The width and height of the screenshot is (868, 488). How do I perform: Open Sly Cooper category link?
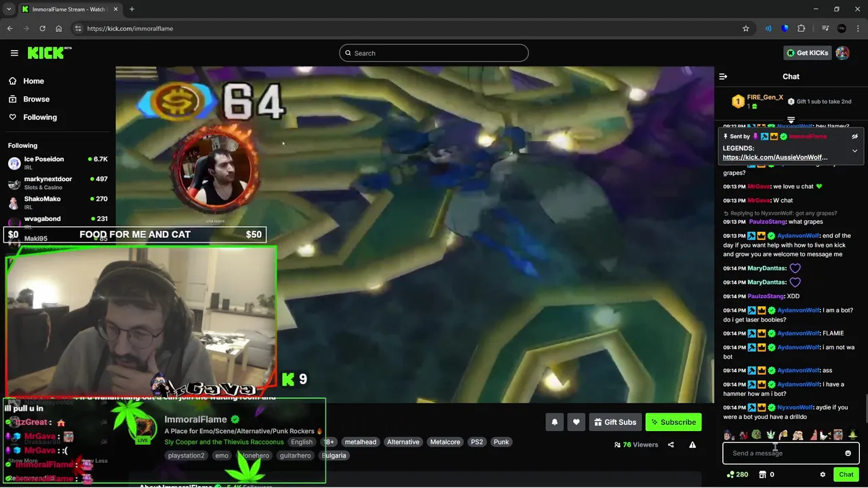click(x=224, y=442)
